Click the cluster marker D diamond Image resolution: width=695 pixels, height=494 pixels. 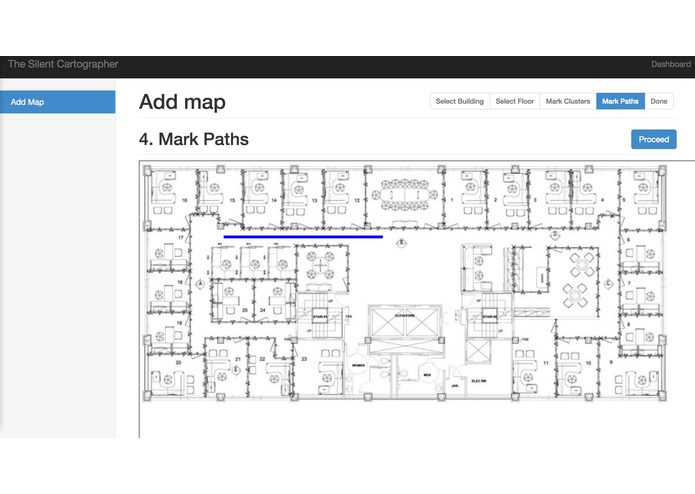point(554,234)
